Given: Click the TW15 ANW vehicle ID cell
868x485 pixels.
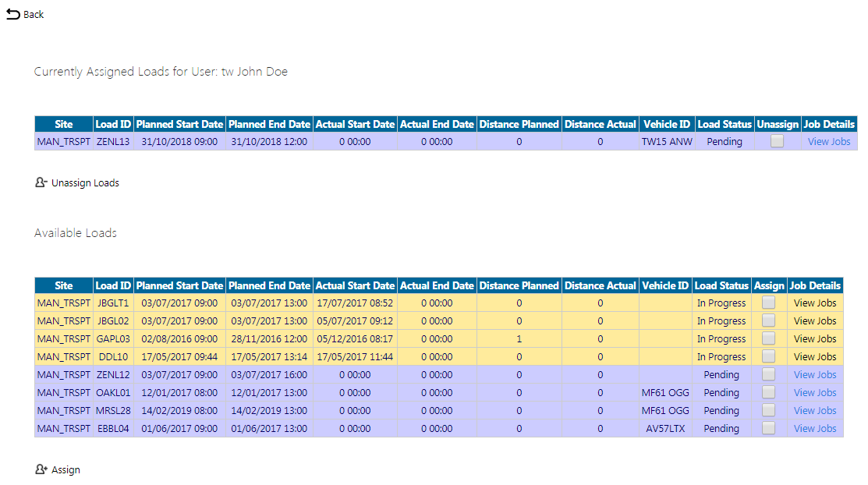Looking at the screenshot, I should [667, 142].
